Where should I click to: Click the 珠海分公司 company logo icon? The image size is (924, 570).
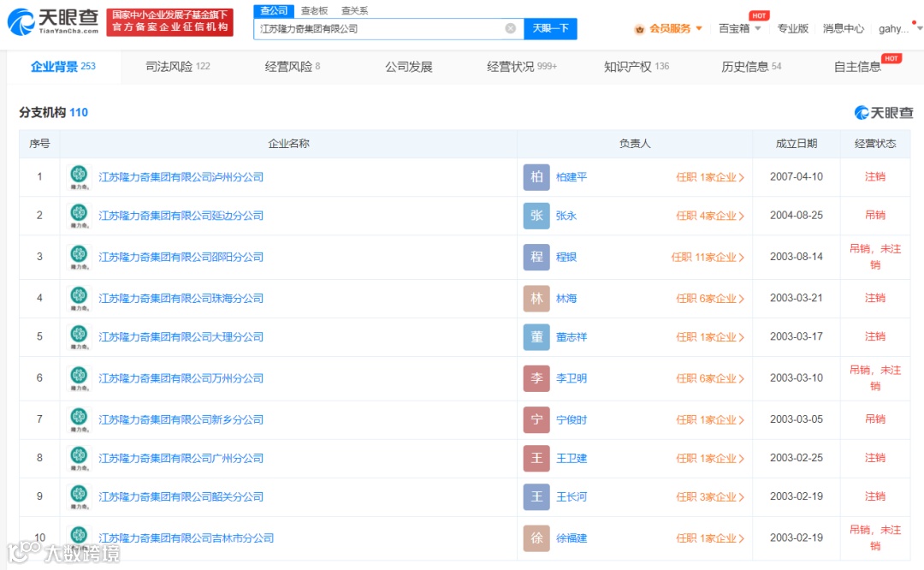click(79, 298)
